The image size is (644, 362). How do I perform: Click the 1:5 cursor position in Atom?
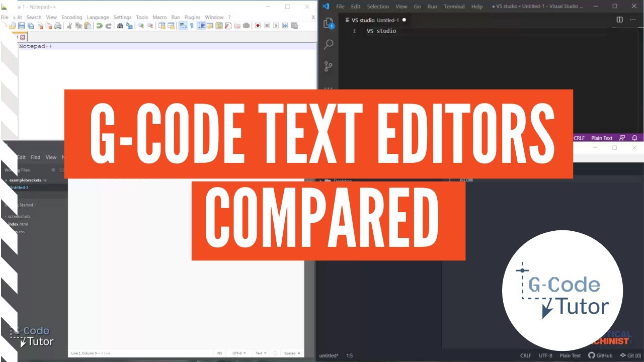(x=349, y=355)
